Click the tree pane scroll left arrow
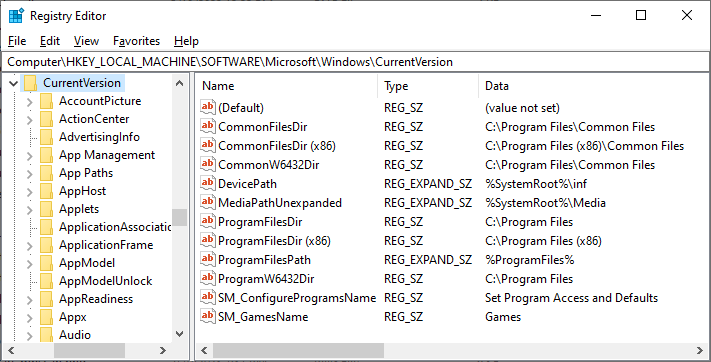The height and width of the screenshot is (362, 711). click(11, 350)
